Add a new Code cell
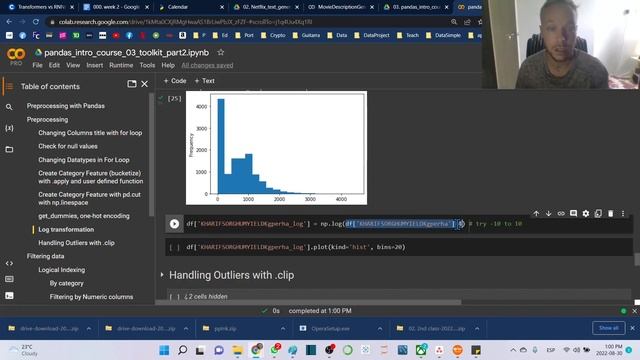The image size is (640, 360). point(175,81)
